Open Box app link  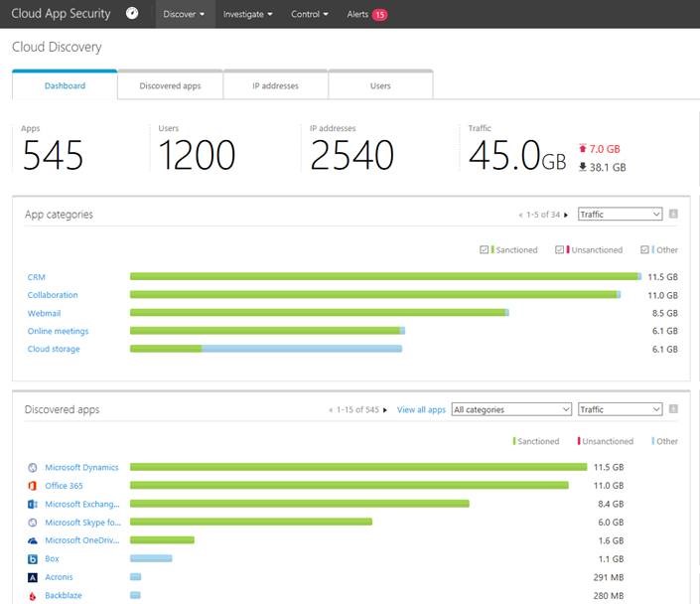click(x=52, y=559)
